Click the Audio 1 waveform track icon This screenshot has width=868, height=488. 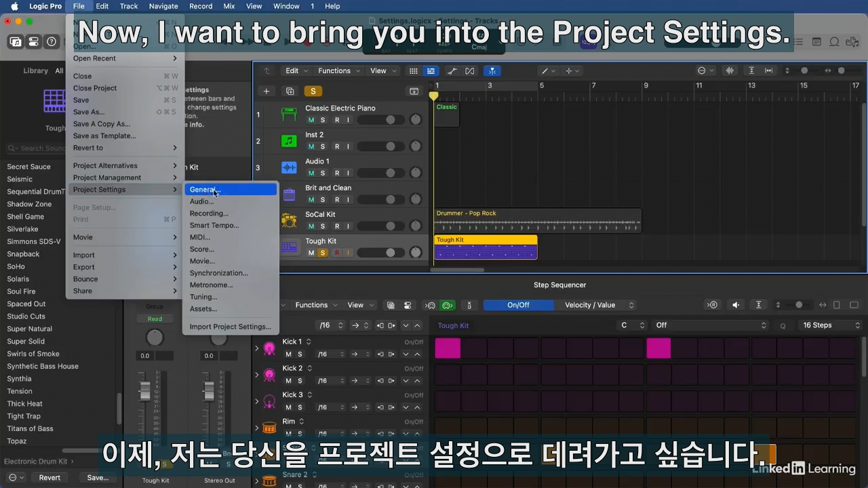290,167
